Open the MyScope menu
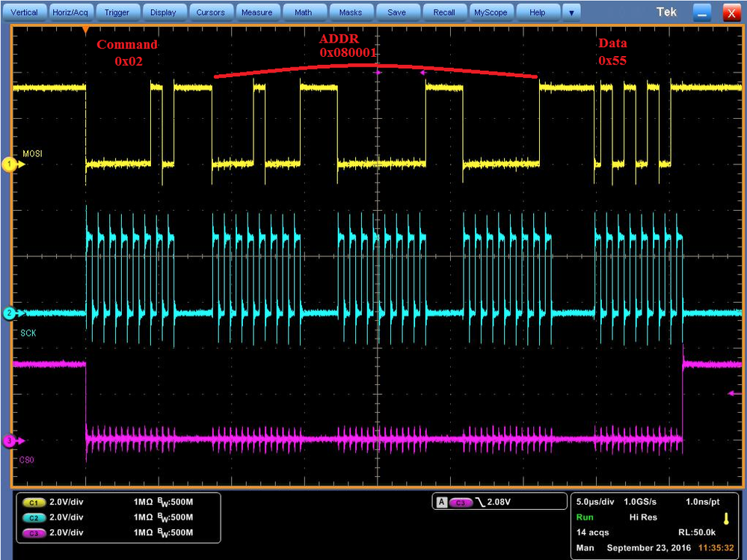 [x=491, y=13]
